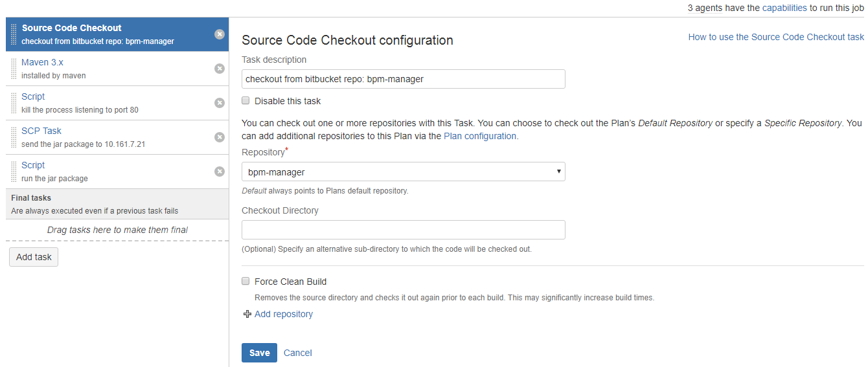This screenshot has width=868, height=367.
Task: Open the Repository dropdown
Action: click(403, 172)
